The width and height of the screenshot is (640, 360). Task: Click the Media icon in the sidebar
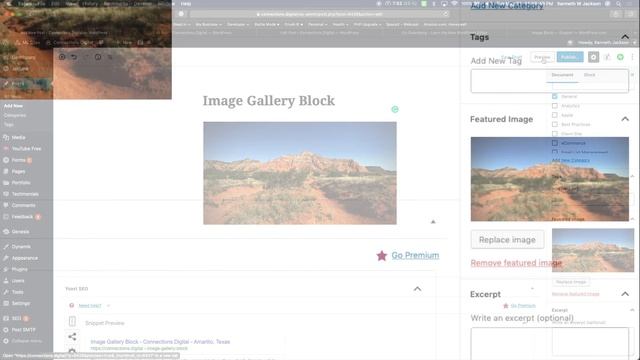click(6, 138)
